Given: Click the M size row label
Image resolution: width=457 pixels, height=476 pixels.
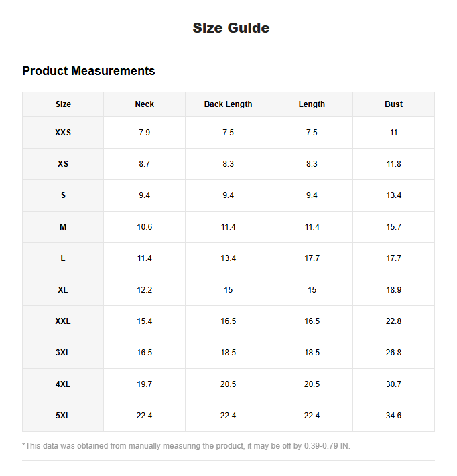Looking at the screenshot, I should coord(63,227).
